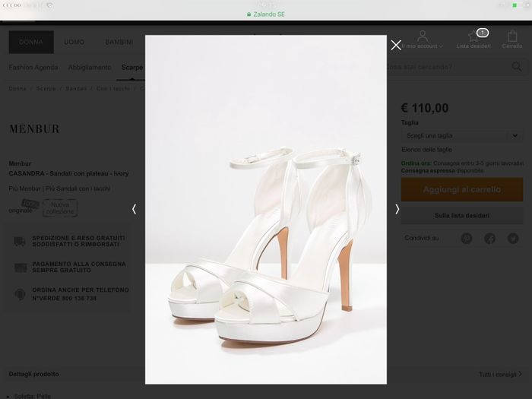Screen dimensions: 532x399
Task: Open the UOMO section tab
Action: [74, 42]
